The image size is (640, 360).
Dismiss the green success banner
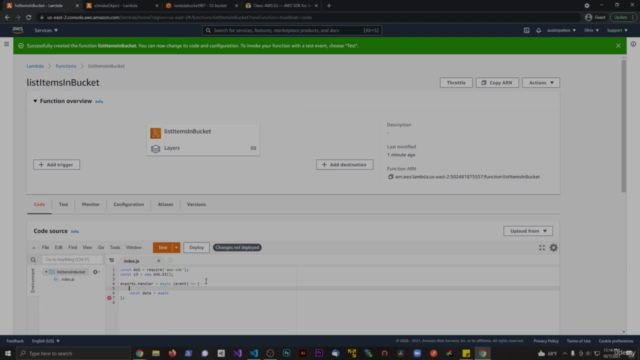(x=618, y=46)
